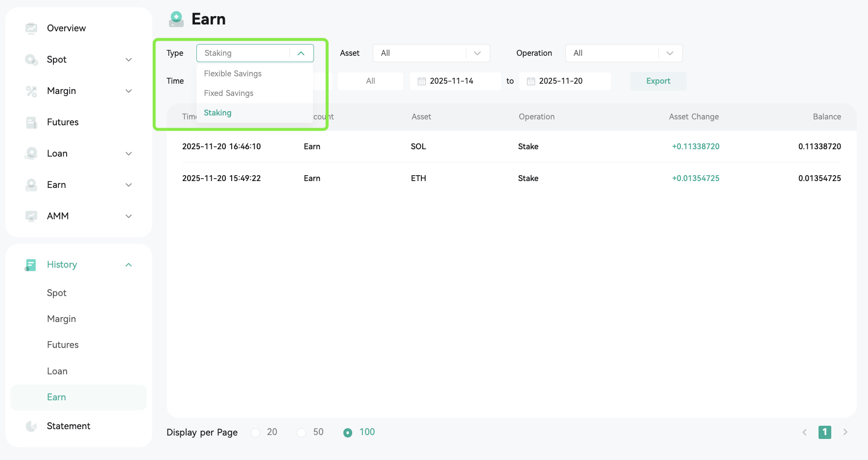Screen dimensions: 868x460
Task: Open the Operation filter dropdown
Action: point(624,53)
